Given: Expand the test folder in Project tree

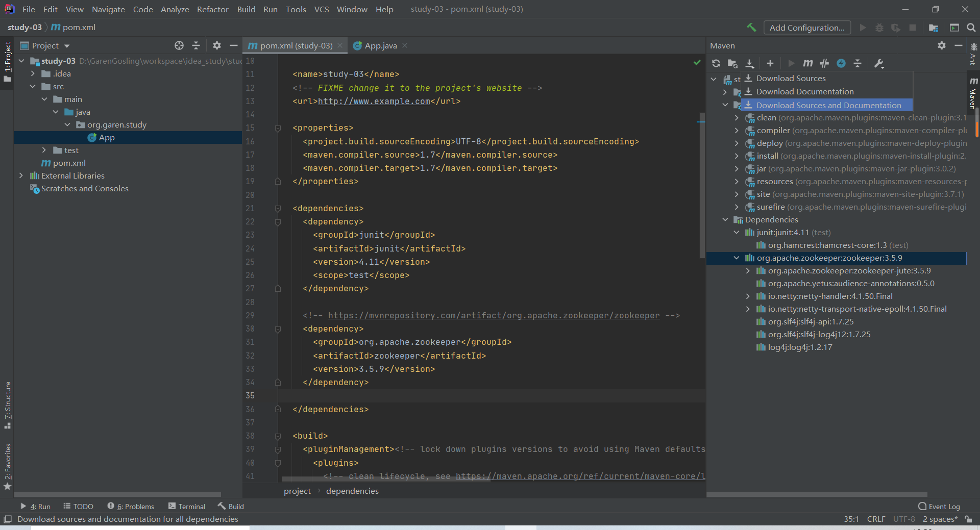Looking at the screenshot, I should (x=44, y=150).
